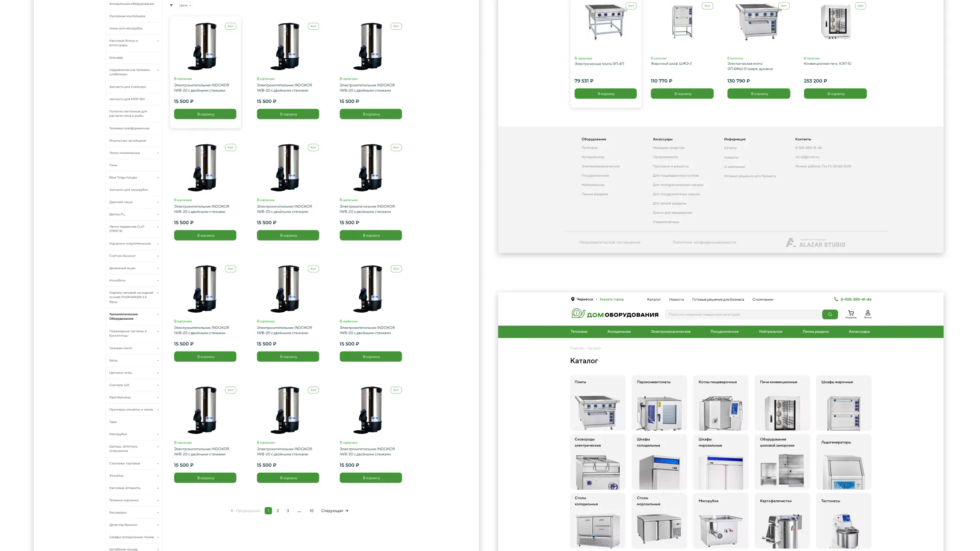This screenshot has height=551, width=980.
Task: Open the Сковороды электрические category card
Action: pyautogui.click(x=598, y=462)
